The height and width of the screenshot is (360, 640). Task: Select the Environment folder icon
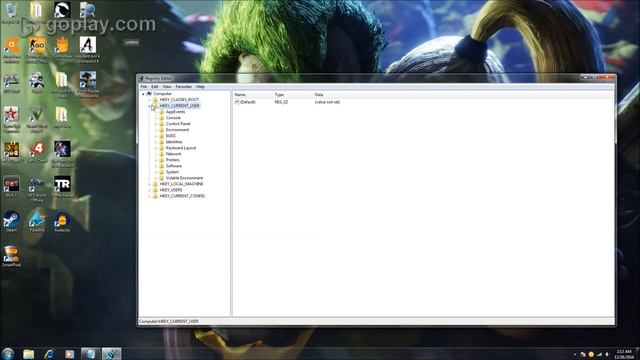(162, 130)
